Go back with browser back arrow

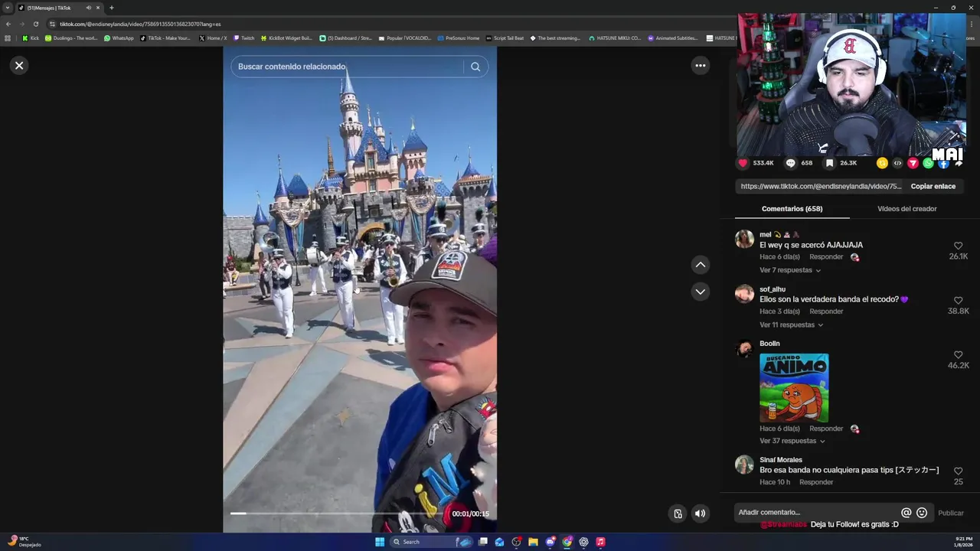[8, 24]
